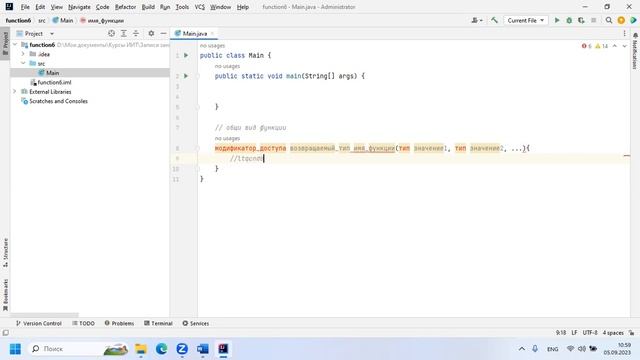640x360 pixels.
Task: Open Project panel gear options
Action: tap(151, 33)
